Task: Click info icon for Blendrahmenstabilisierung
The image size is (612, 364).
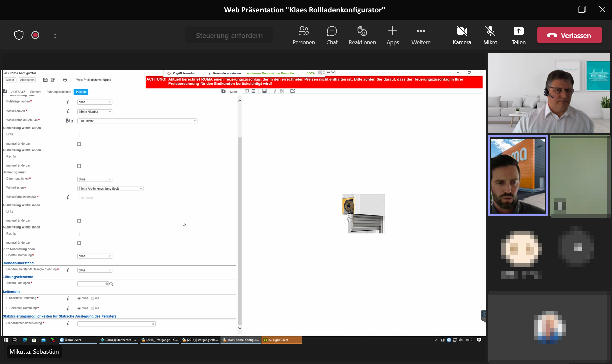Action: click(68, 323)
